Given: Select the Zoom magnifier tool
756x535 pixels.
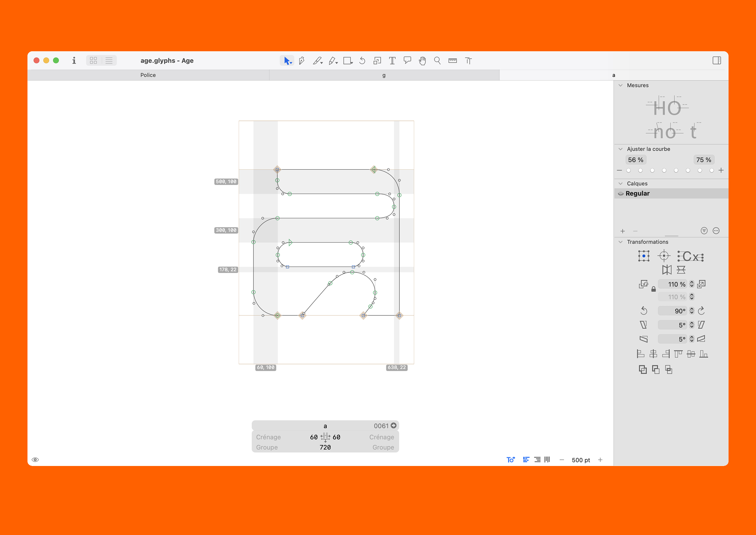Looking at the screenshot, I should 437,61.
